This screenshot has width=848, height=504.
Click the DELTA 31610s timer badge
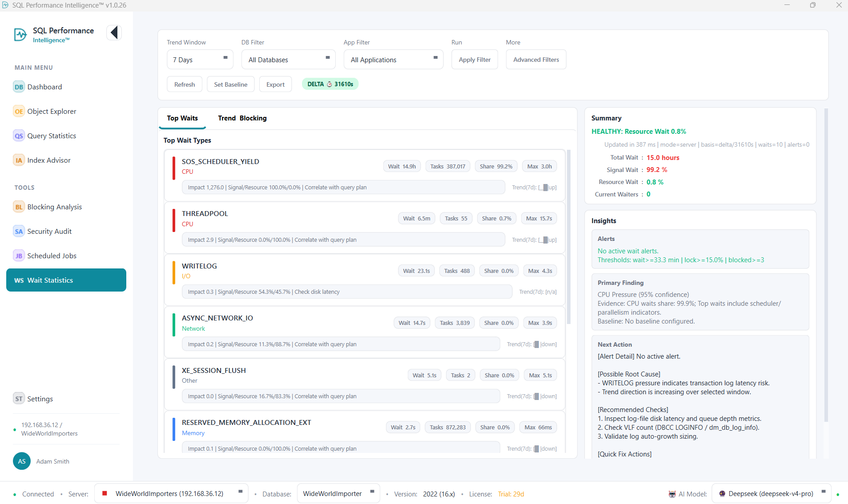click(330, 84)
